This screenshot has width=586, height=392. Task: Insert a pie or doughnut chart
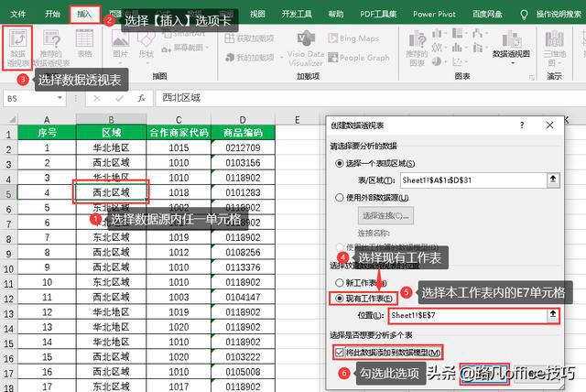coord(437,61)
